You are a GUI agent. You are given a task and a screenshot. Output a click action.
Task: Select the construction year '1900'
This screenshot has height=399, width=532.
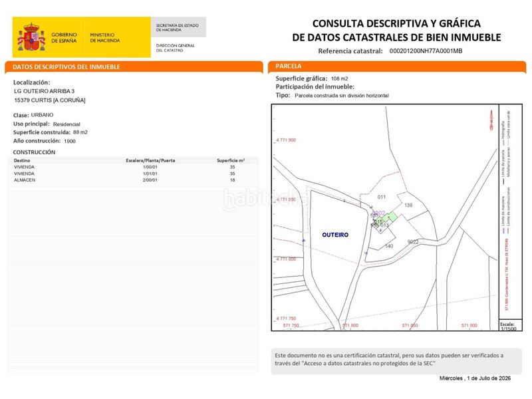[70, 141]
